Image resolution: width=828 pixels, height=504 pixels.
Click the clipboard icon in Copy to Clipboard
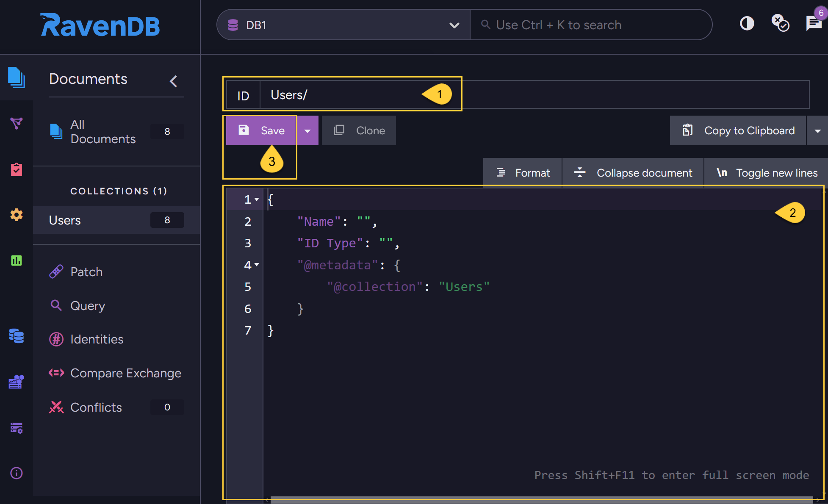click(x=688, y=130)
